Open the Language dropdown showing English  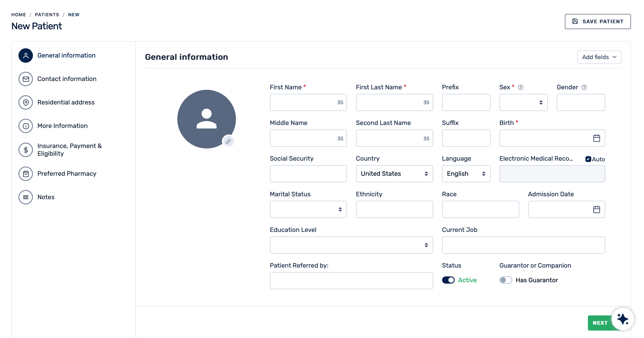coord(466,174)
